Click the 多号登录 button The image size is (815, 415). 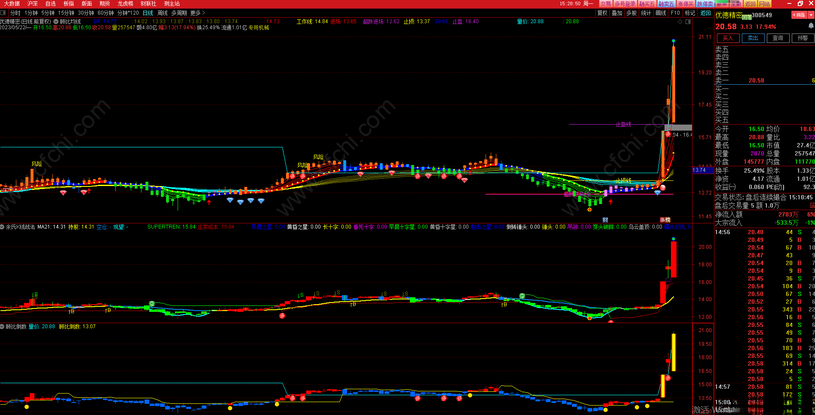626,4
